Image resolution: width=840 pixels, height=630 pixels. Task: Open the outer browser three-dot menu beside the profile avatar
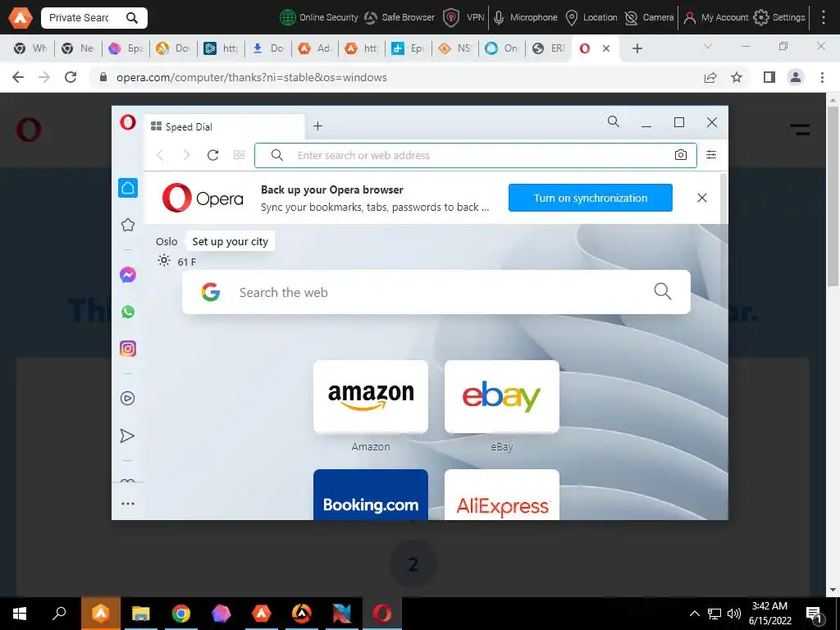coord(822,77)
